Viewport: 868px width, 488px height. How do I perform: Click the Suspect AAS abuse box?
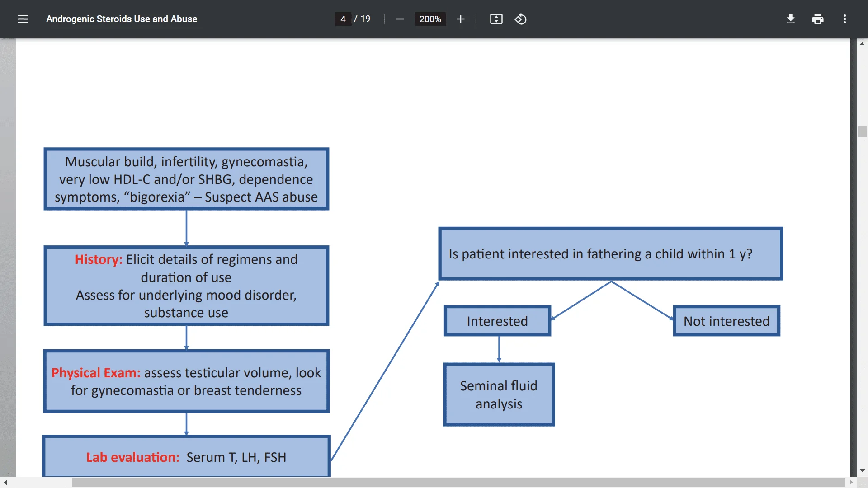[186, 179]
